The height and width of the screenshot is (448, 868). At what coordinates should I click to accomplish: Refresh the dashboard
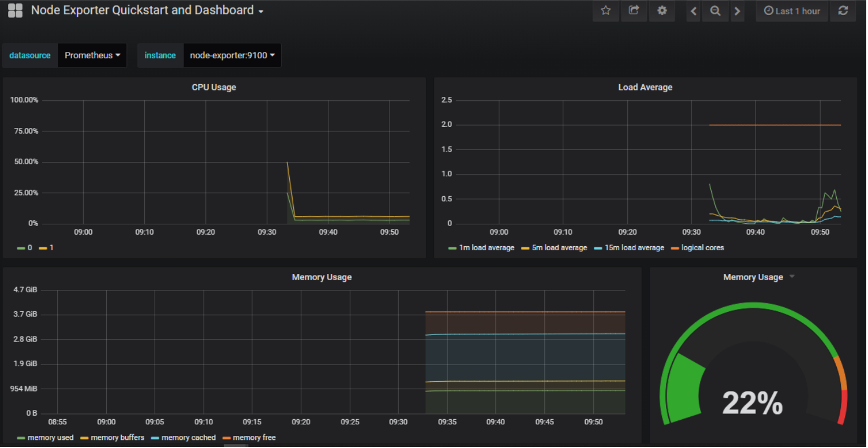[x=843, y=11]
